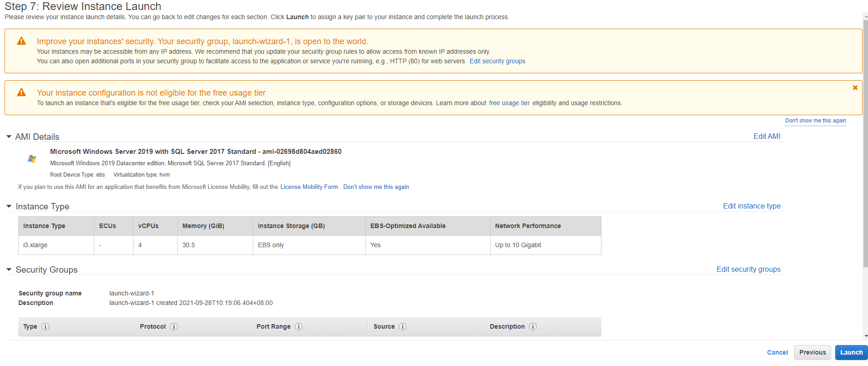Click Don't show me this again under warnings
The width and height of the screenshot is (868, 366).
coord(815,121)
